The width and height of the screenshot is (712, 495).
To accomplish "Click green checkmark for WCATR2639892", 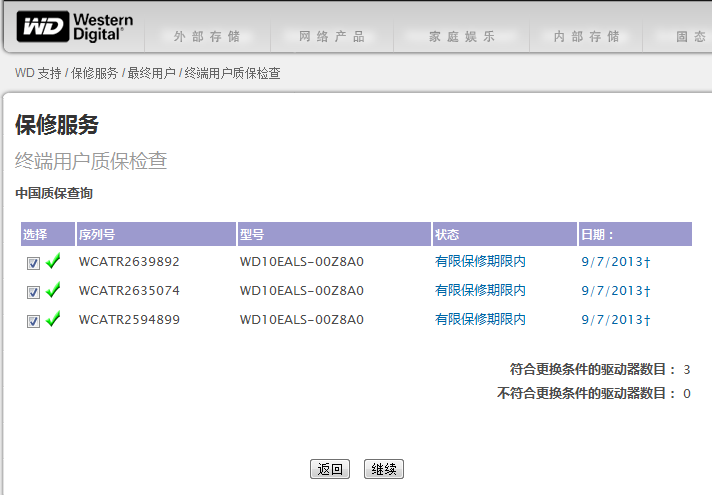I will [53, 261].
